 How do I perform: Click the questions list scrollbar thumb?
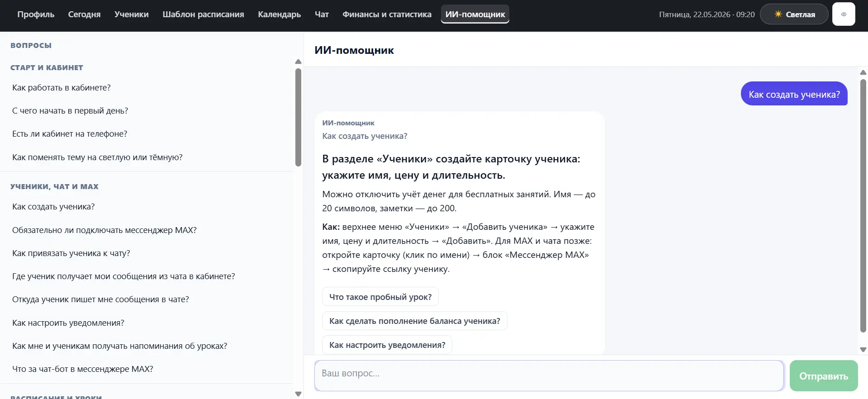[298, 117]
